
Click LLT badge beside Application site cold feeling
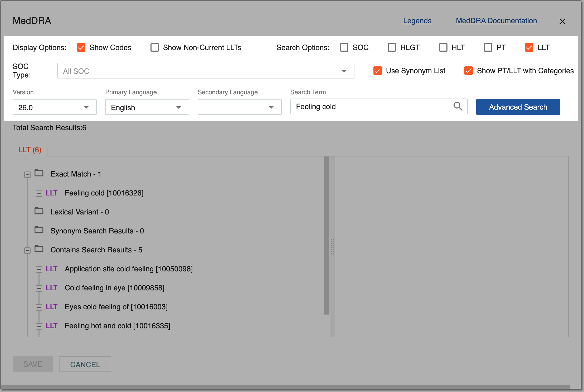pos(52,269)
